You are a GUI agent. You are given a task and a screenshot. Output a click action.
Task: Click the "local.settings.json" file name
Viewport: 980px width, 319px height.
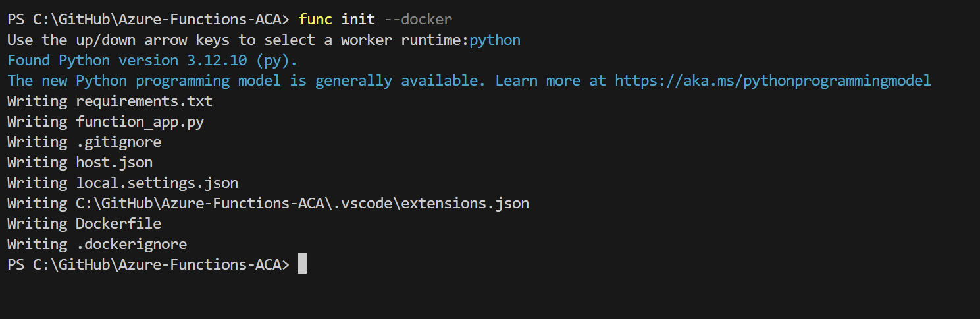point(157,183)
